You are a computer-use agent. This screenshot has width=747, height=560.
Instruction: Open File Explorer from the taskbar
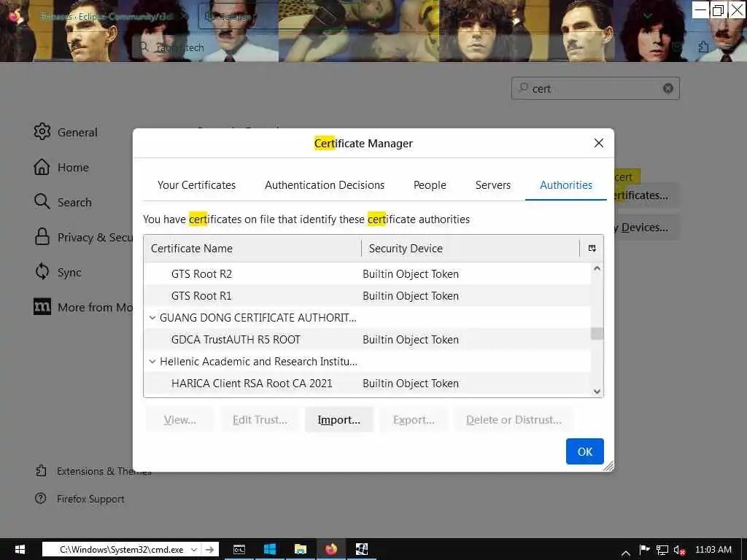[300, 549]
